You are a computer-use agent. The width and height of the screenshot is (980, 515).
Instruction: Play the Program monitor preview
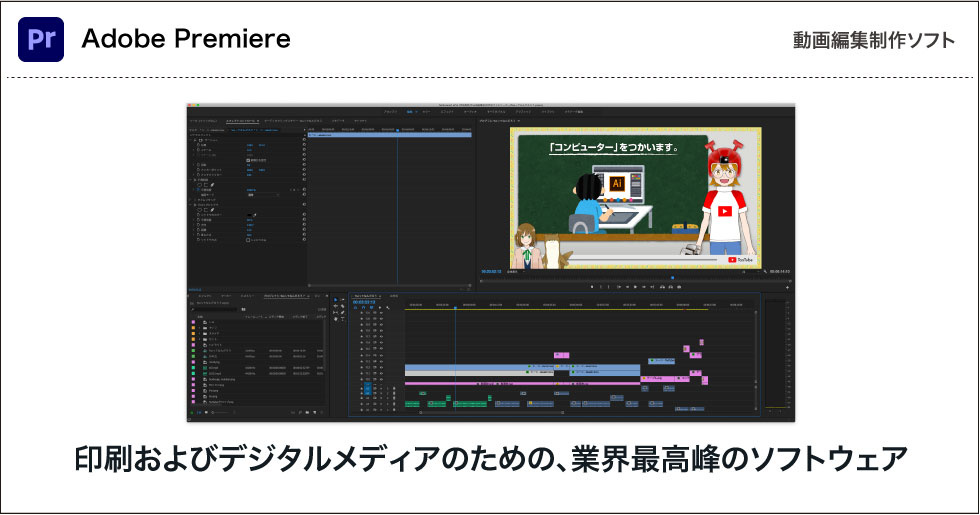point(635,287)
